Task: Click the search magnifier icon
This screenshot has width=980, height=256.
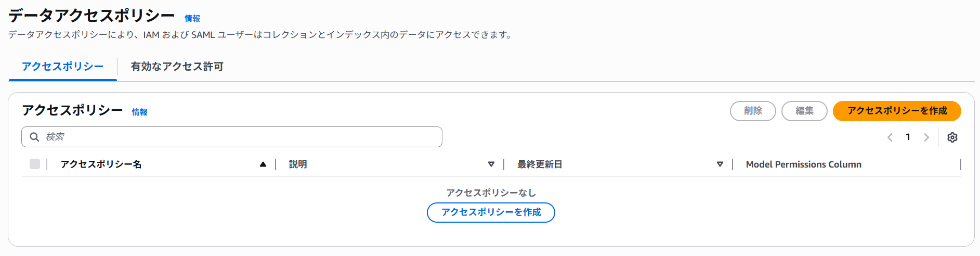Action: (34, 137)
